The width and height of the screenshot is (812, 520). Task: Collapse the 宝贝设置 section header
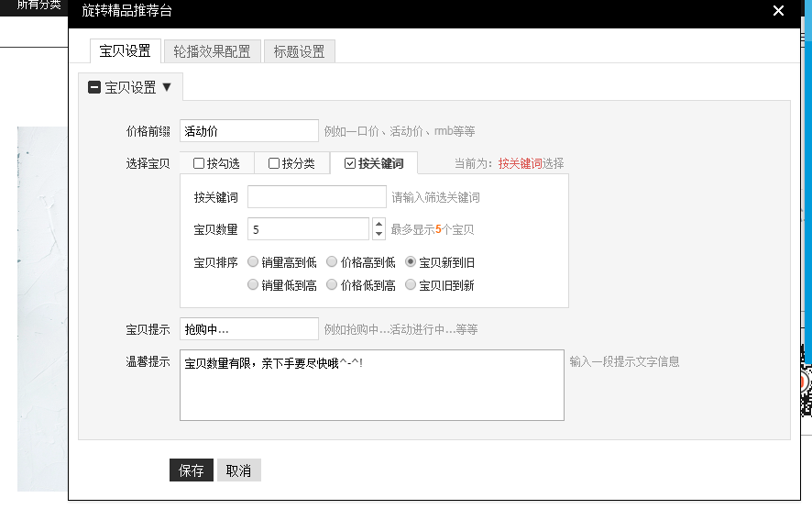click(x=130, y=88)
